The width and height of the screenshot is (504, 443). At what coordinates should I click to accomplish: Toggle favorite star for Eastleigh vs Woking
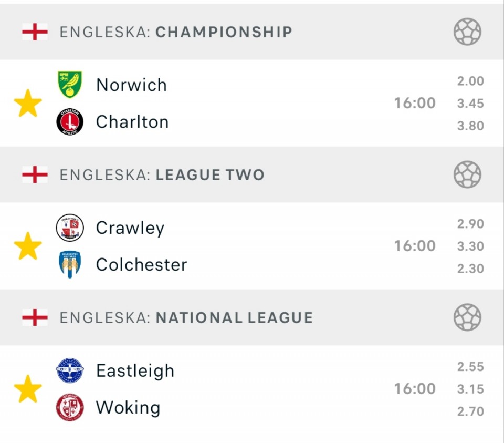point(28,389)
